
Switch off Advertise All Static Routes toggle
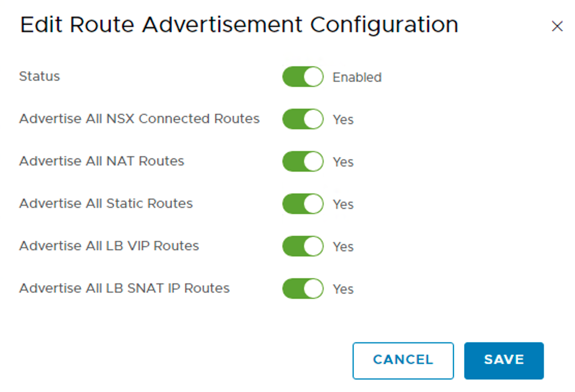pyautogui.click(x=302, y=204)
